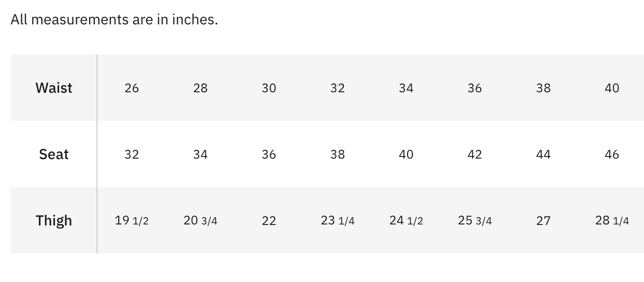Click the Waist row header
Image resolution: width=644 pixels, height=282 pixels.
coord(54,88)
